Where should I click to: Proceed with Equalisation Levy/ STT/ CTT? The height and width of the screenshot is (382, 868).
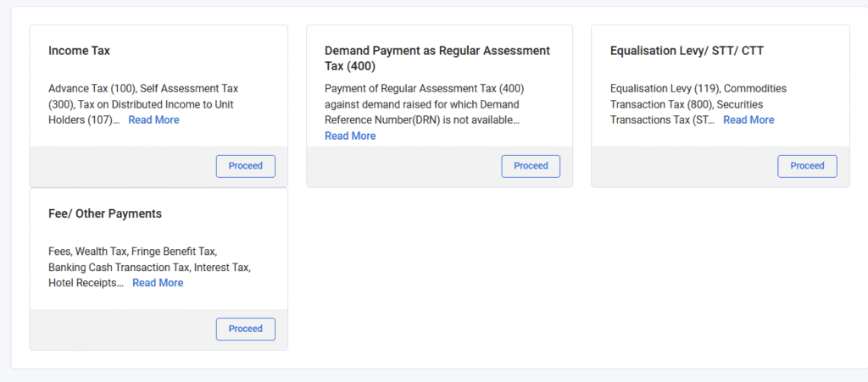pyautogui.click(x=807, y=166)
